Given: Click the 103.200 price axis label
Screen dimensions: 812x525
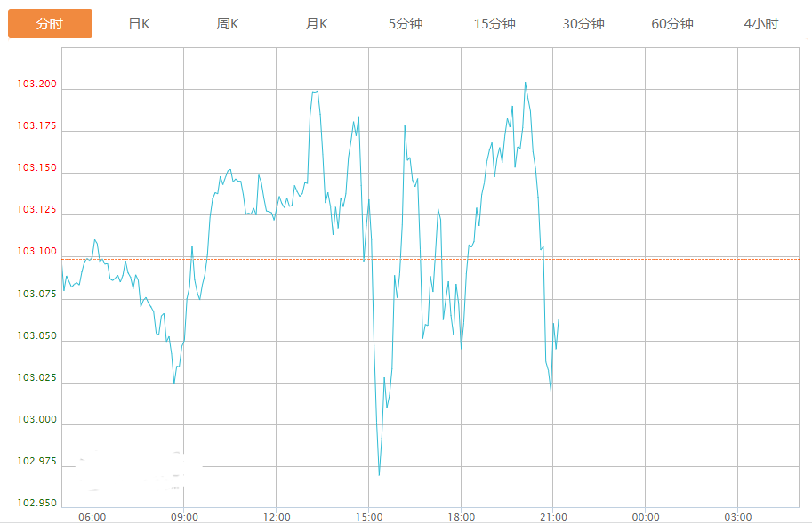Looking at the screenshot, I should click(x=36, y=85).
